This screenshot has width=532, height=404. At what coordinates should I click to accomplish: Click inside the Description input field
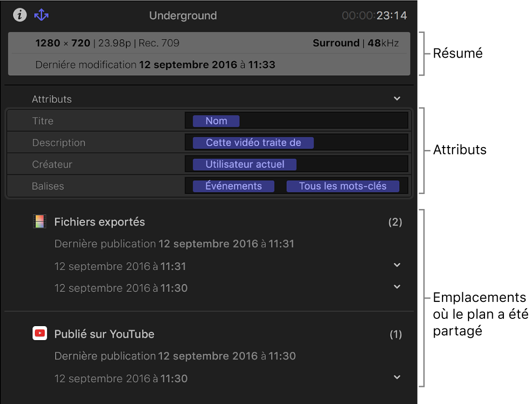click(x=297, y=142)
